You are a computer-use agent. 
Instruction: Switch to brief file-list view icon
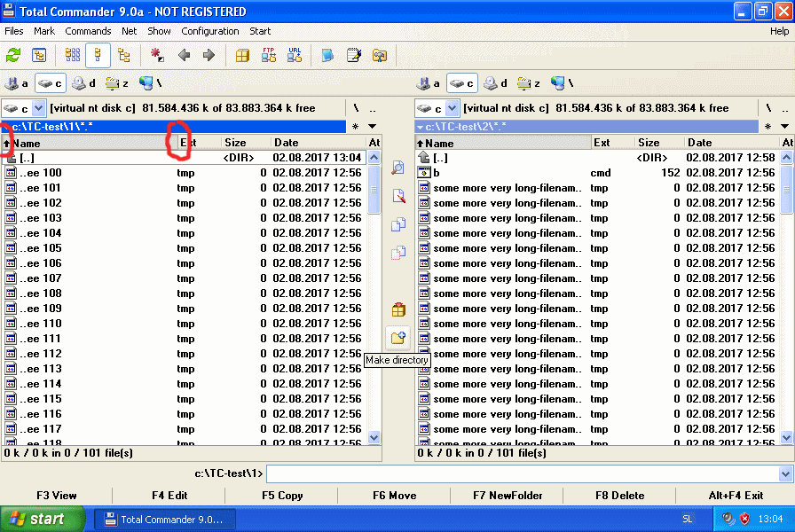pos(73,55)
